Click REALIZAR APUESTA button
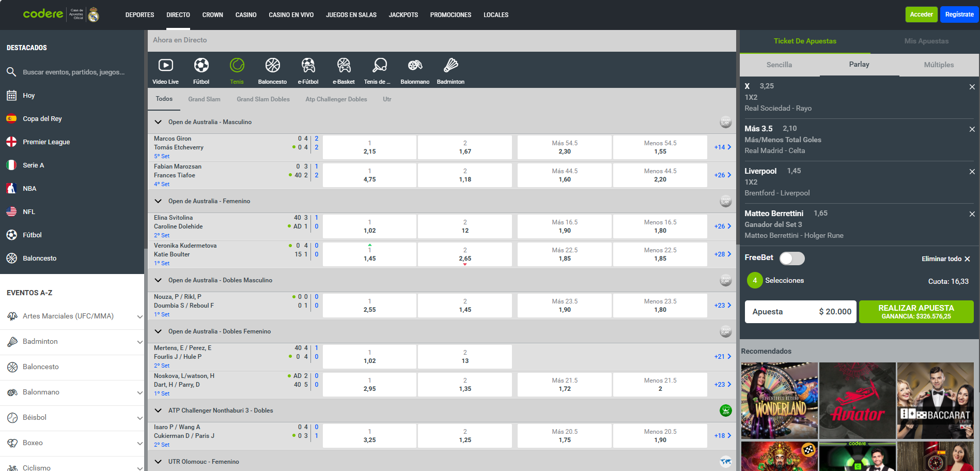This screenshot has width=980, height=471. pyautogui.click(x=916, y=312)
